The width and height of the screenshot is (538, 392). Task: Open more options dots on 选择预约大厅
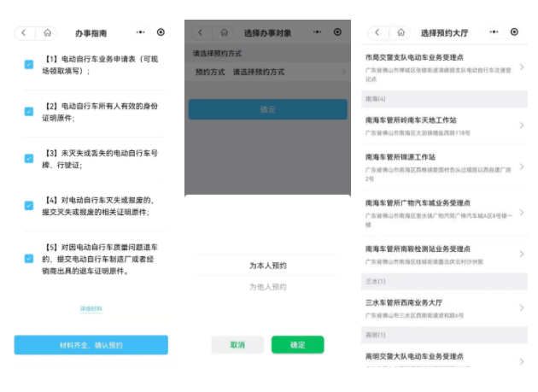493,32
